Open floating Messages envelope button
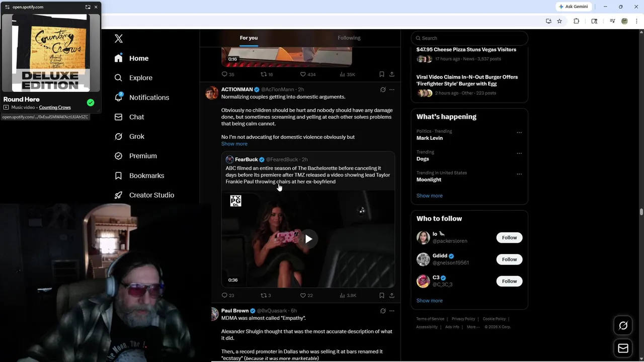This screenshot has width=644, height=362. [x=623, y=348]
